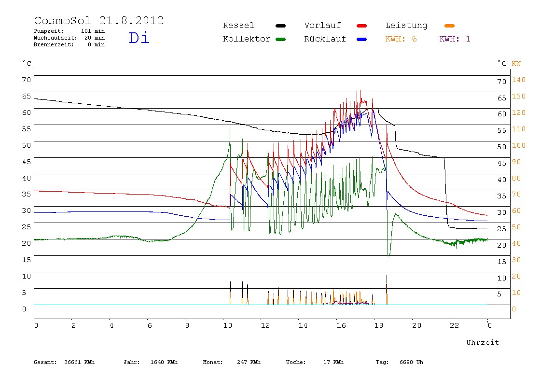The height and width of the screenshot is (392, 554).
Task: Click the "Rücklauf" legend label
Action: 325,39
